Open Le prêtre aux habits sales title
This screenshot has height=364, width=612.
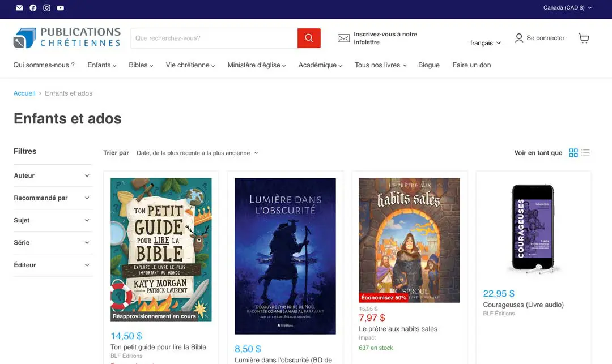pos(398,329)
